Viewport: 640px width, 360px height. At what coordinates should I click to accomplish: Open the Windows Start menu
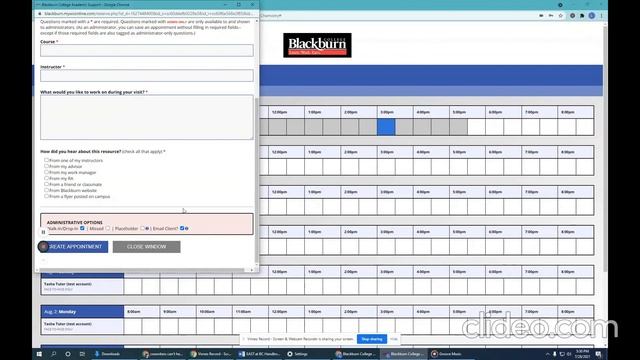[x=39, y=354]
